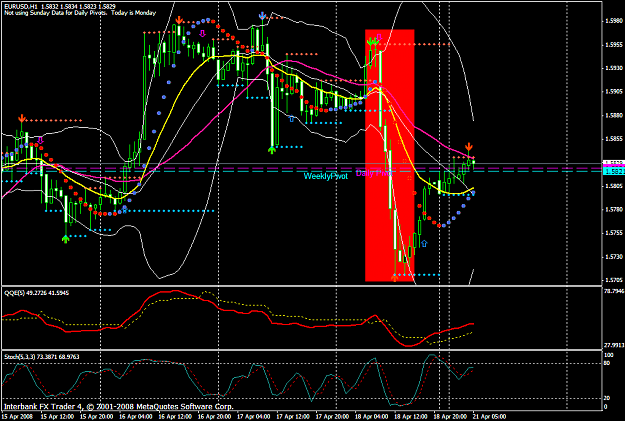The width and height of the screenshot is (625, 421).
Task: Click the 80 level on the Stochastic scale
Action: 607,363
